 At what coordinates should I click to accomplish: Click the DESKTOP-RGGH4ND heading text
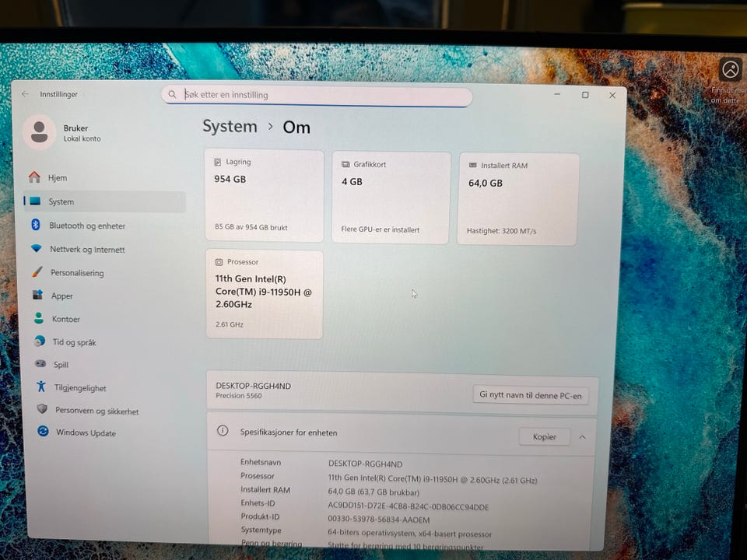(x=253, y=386)
